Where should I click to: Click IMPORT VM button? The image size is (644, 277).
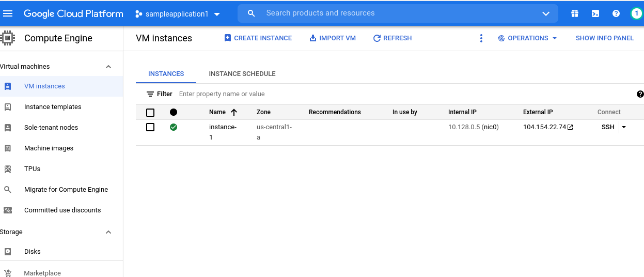click(x=333, y=38)
